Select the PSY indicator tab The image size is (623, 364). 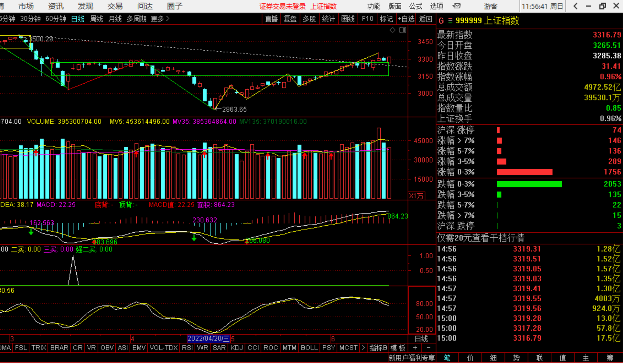point(329,347)
